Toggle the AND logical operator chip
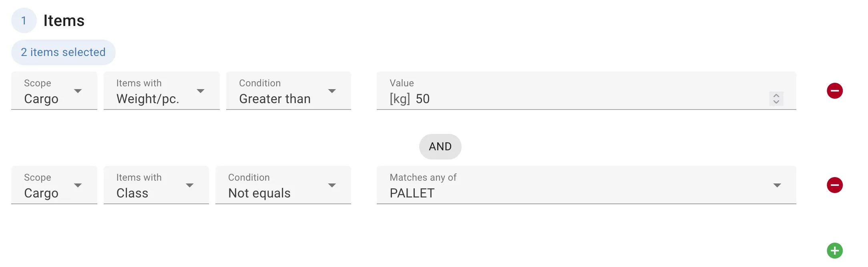This screenshot has width=868, height=267. pos(440,146)
